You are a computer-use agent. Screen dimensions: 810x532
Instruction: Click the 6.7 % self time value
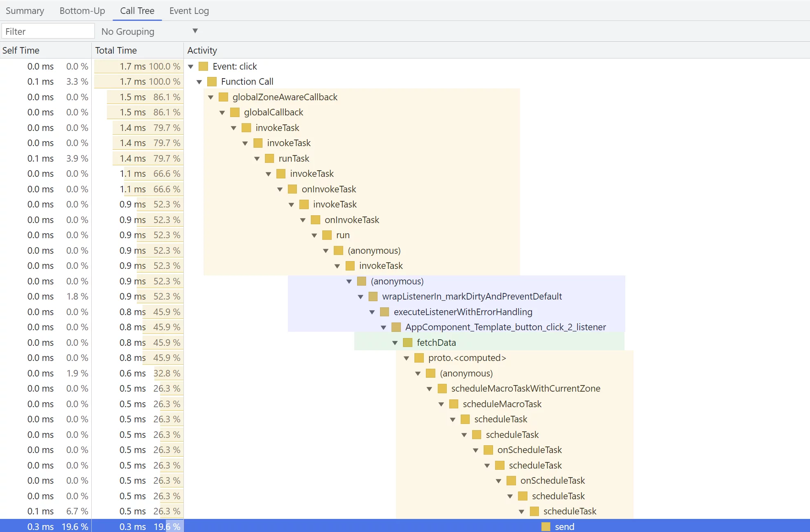pos(77,511)
